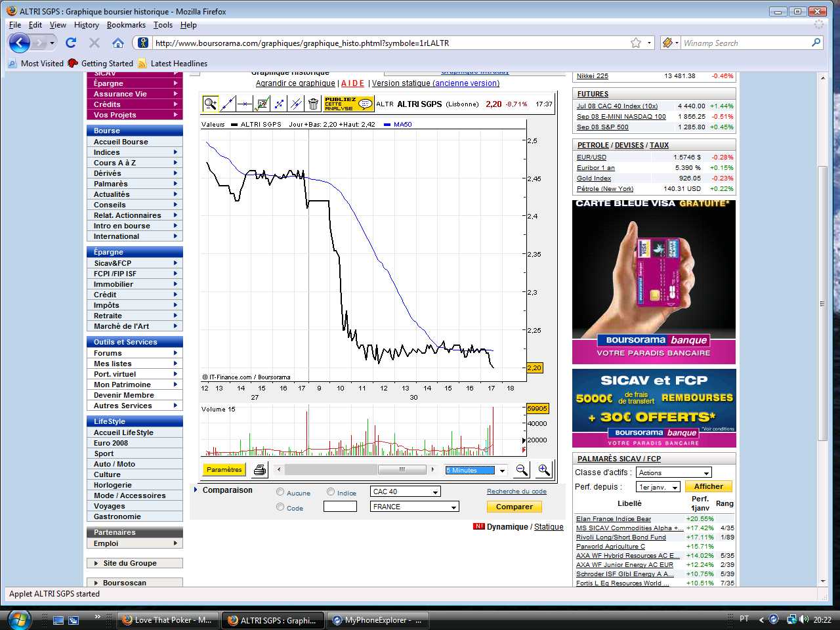This screenshot has height=630, width=840.
Task: Open the 1er janv. period dropdown
Action: 658,487
